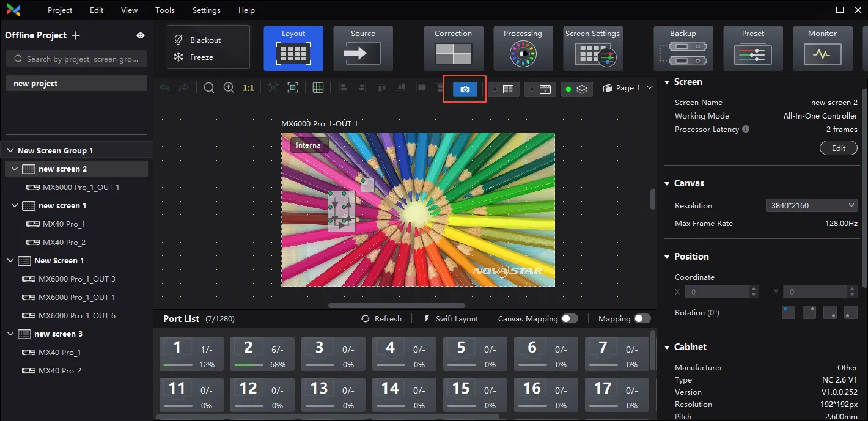Toggle the media clip display button
This screenshot has width=868, height=421.
coord(541,89)
